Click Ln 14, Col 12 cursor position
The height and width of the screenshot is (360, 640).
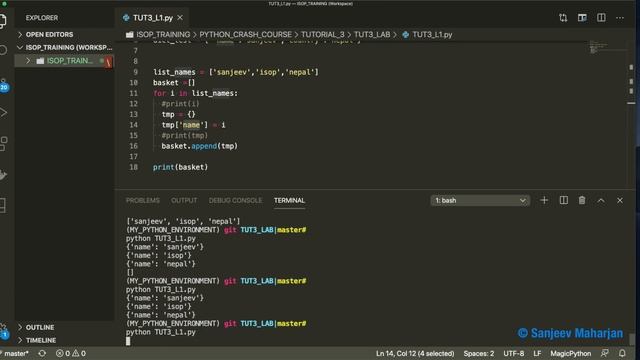pyautogui.click(x=415, y=353)
